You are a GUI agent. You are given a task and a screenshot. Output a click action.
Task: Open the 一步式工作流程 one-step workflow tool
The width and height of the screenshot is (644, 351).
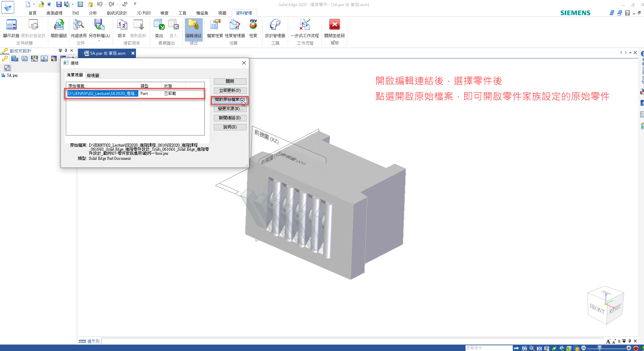point(305,28)
